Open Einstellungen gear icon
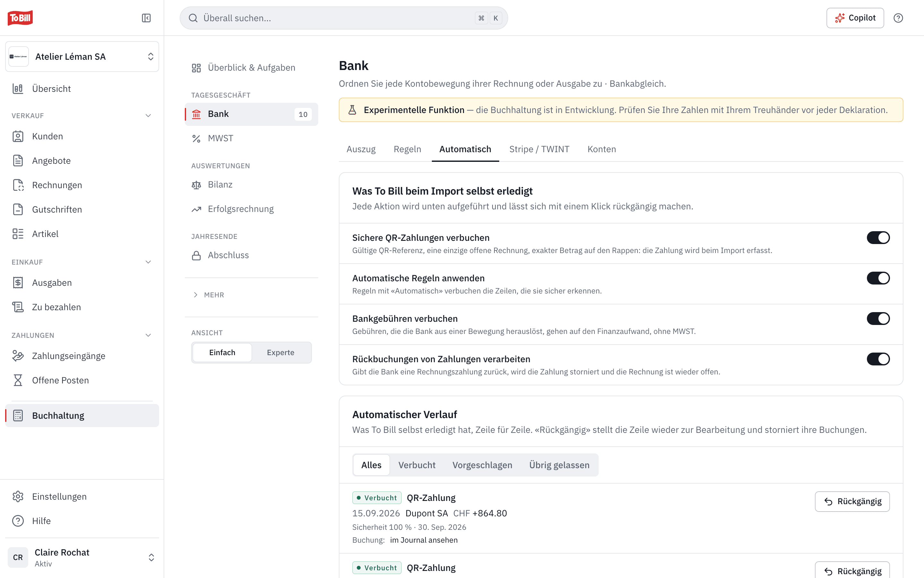The image size is (924, 578). click(x=18, y=496)
